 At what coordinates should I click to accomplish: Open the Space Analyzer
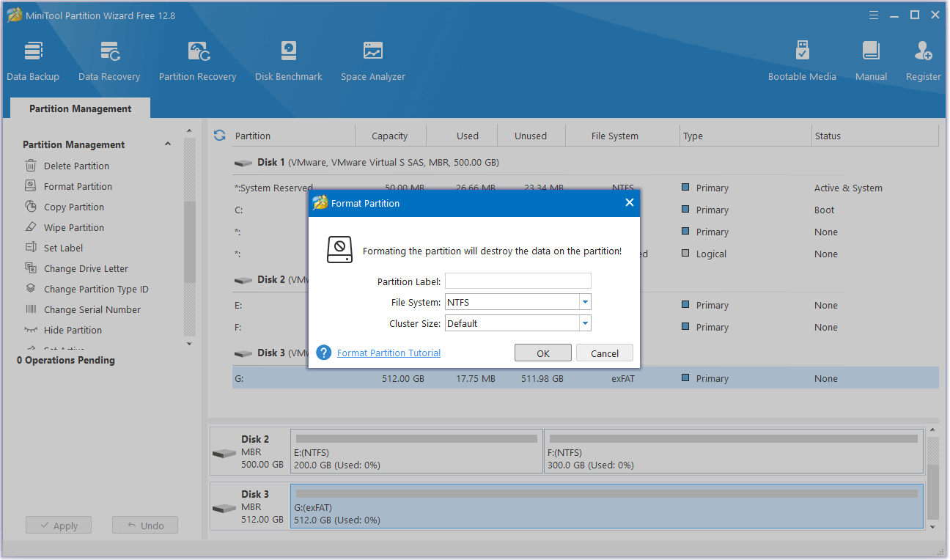click(x=373, y=61)
